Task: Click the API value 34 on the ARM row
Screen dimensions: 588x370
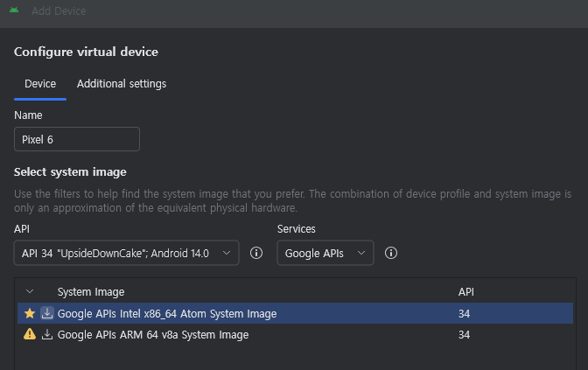Action: [x=464, y=334]
